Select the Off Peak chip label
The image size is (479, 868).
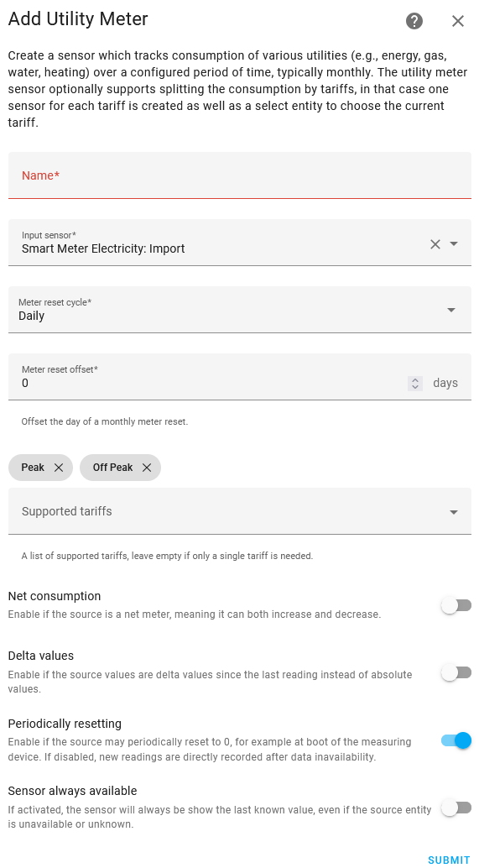(x=113, y=468)
